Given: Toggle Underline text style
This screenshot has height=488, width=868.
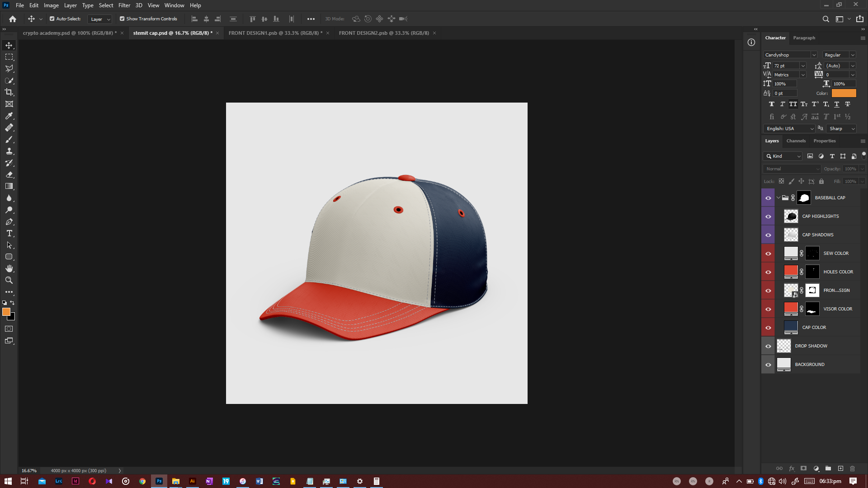Looking at the screenshot, I should click(837, 104).
